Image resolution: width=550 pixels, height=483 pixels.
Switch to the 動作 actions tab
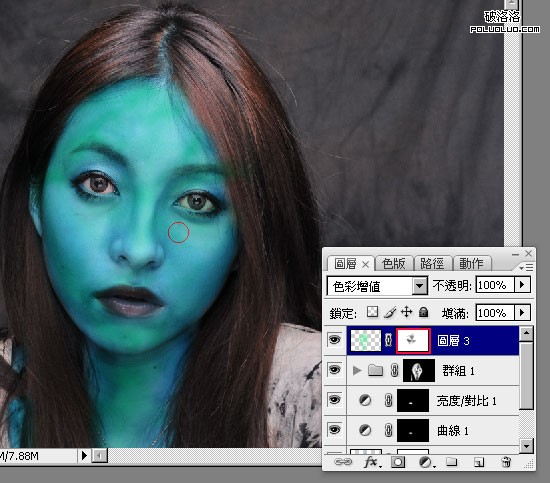click(x=471, y=263)
